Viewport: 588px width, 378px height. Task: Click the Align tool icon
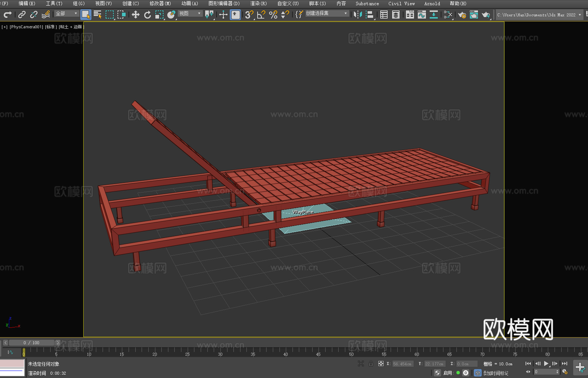click(370, 14)
